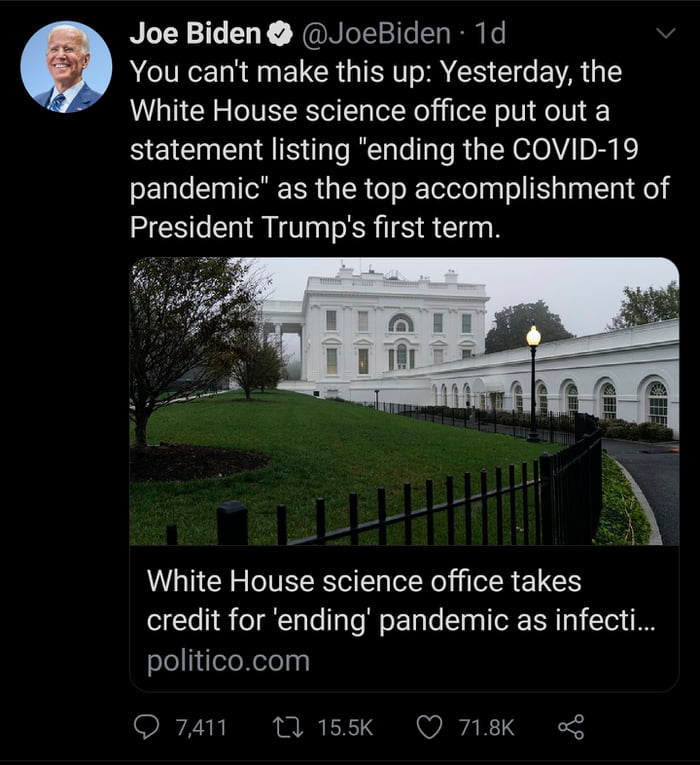700x765 pixels.
Task: Open the Politico article headline
Action: click(x=400, y=600)
